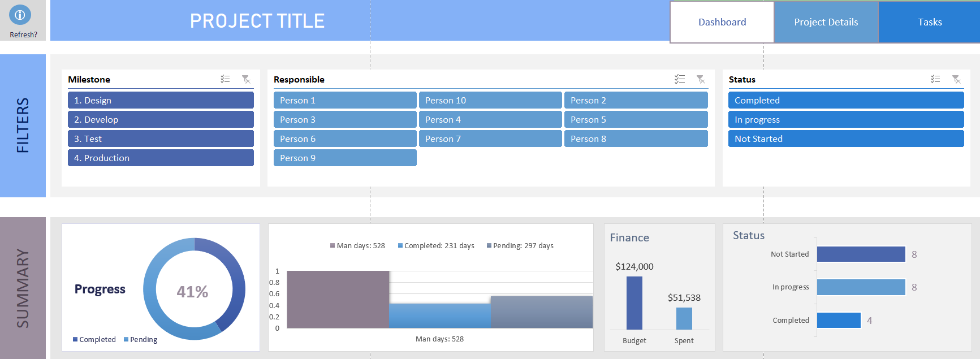Viewport: 980px width, 359px height.
Task: Select Completed bar in Status chart
Action: [x=839, y=320]
